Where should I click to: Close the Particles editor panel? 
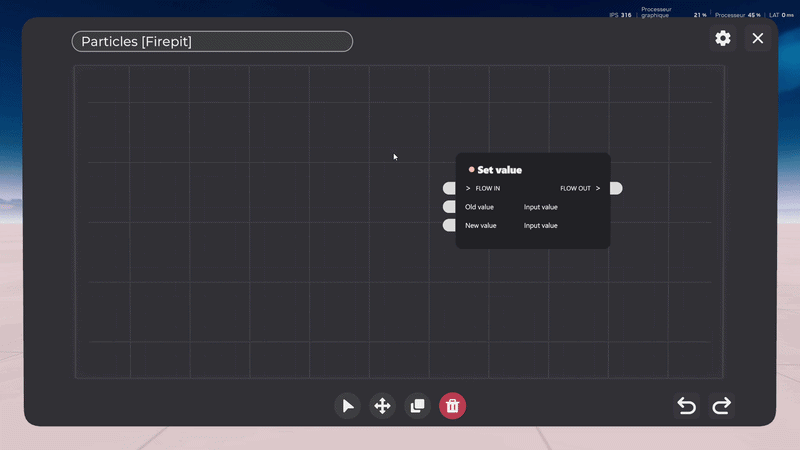[758, 38]
